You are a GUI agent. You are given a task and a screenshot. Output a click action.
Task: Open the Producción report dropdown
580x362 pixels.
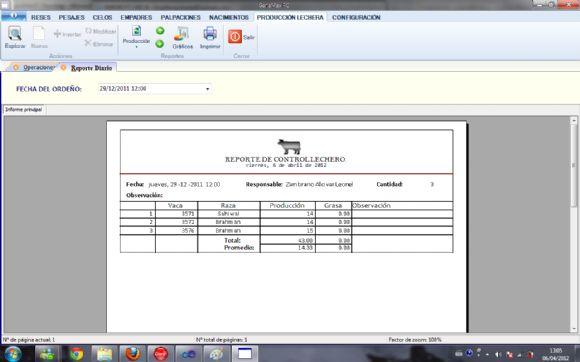coord(136,37)
